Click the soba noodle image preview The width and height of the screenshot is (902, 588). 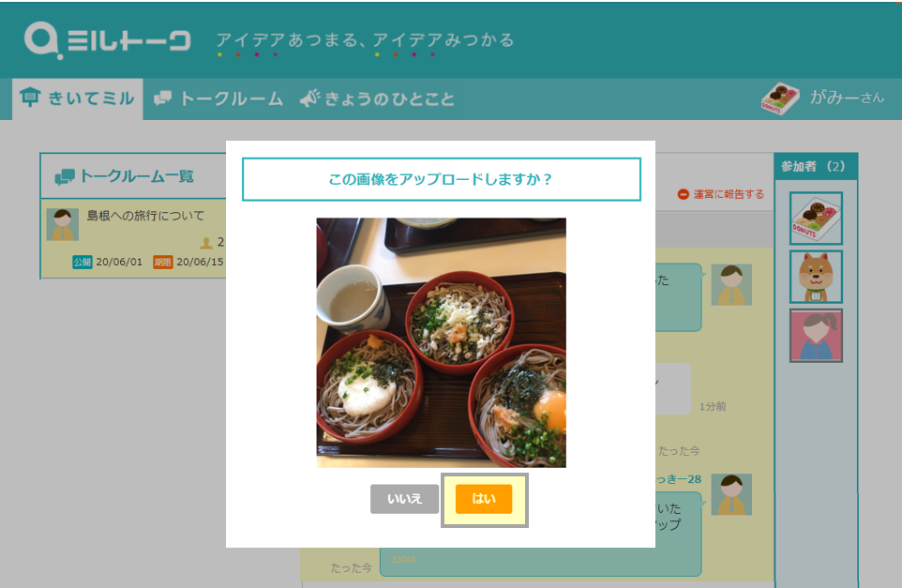click(441, 342)
